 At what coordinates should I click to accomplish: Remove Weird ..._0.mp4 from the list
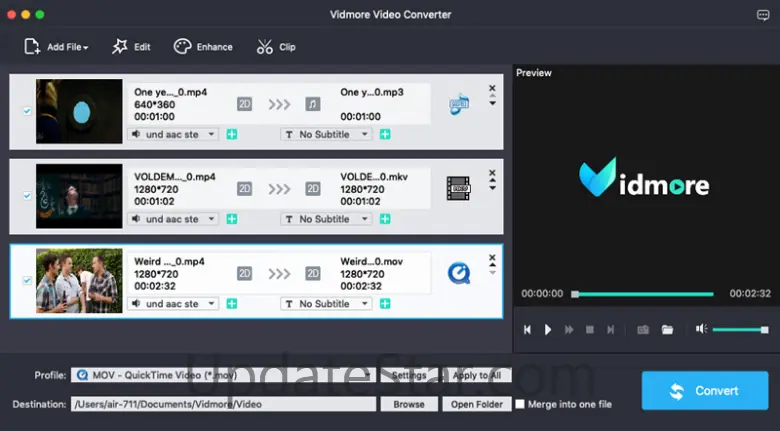point(492,257)
